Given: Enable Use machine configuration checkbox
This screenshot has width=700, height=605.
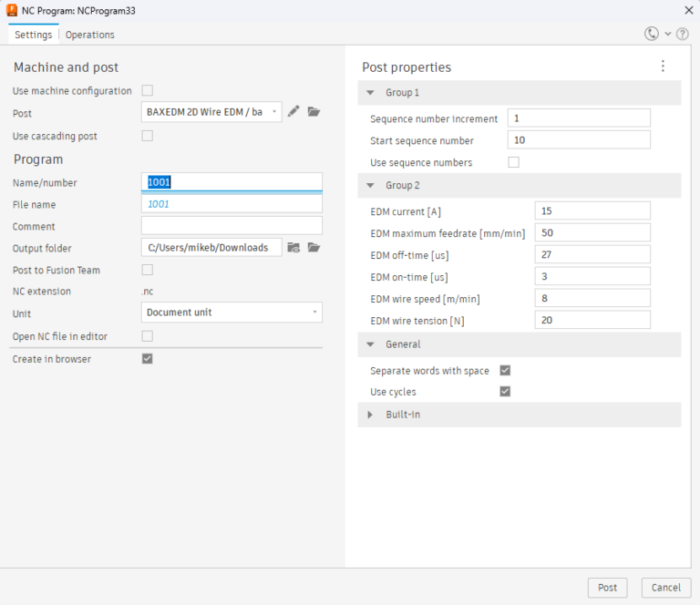Looking at the screenshot, I should 147,90.
